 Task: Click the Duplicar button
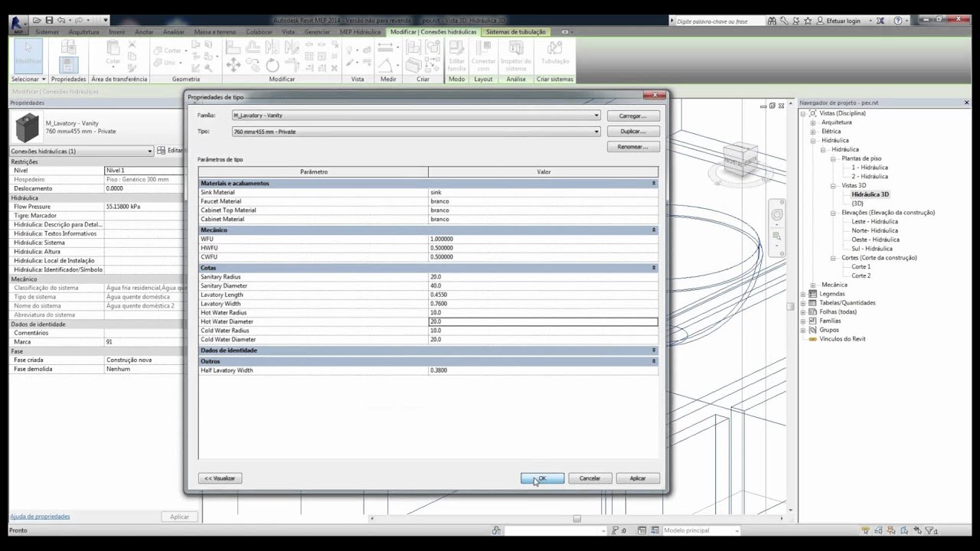(632, 131)
